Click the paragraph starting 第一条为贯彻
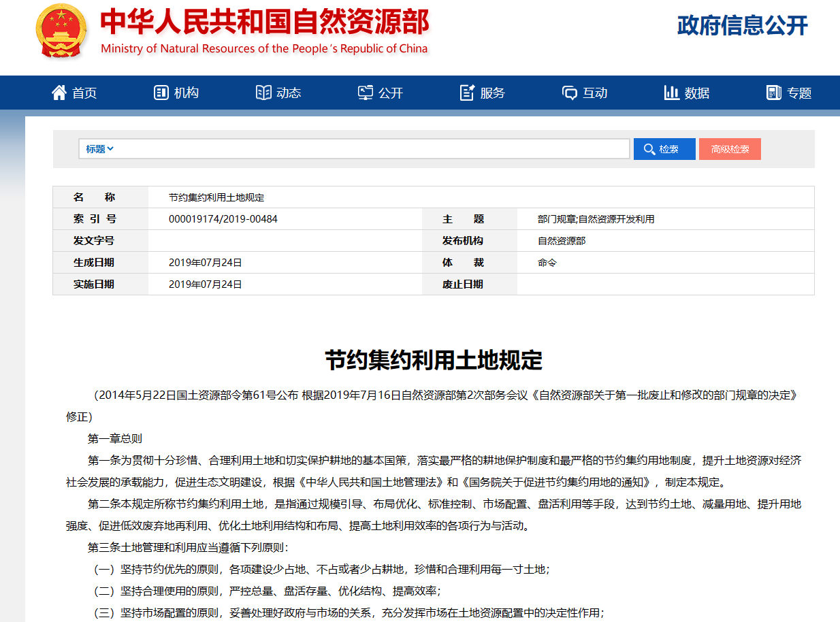 point(434,472)
